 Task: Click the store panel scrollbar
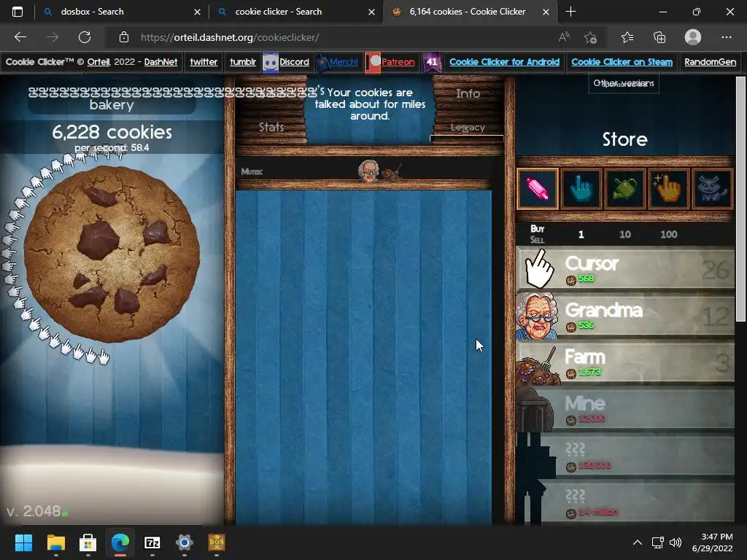(x=740, y=200)
